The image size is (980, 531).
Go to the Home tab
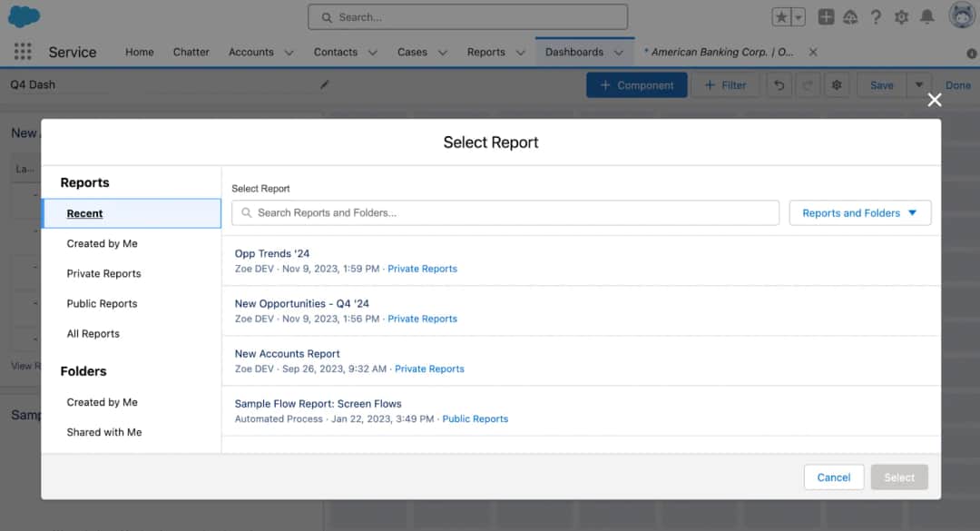[140, 52]
